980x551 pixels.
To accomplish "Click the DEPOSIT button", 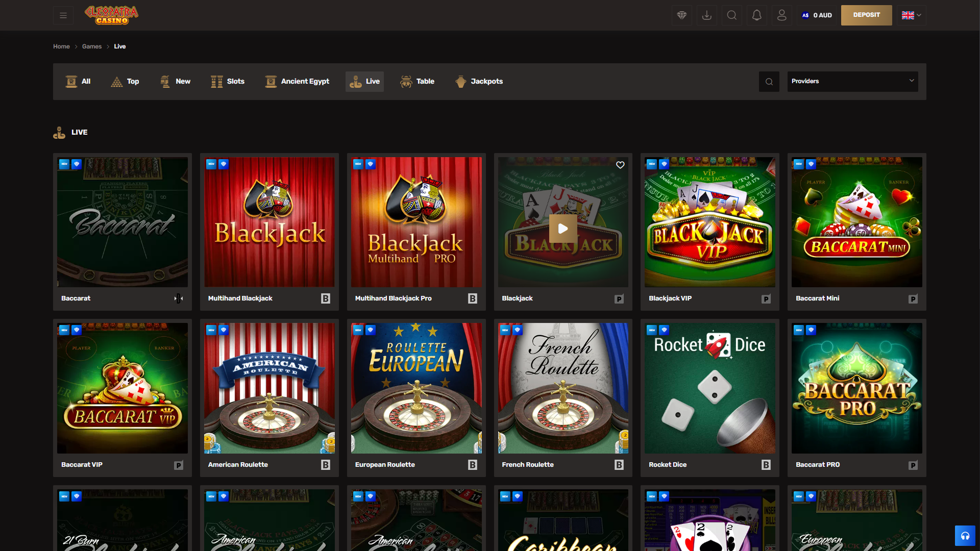I will pos(867,15).
